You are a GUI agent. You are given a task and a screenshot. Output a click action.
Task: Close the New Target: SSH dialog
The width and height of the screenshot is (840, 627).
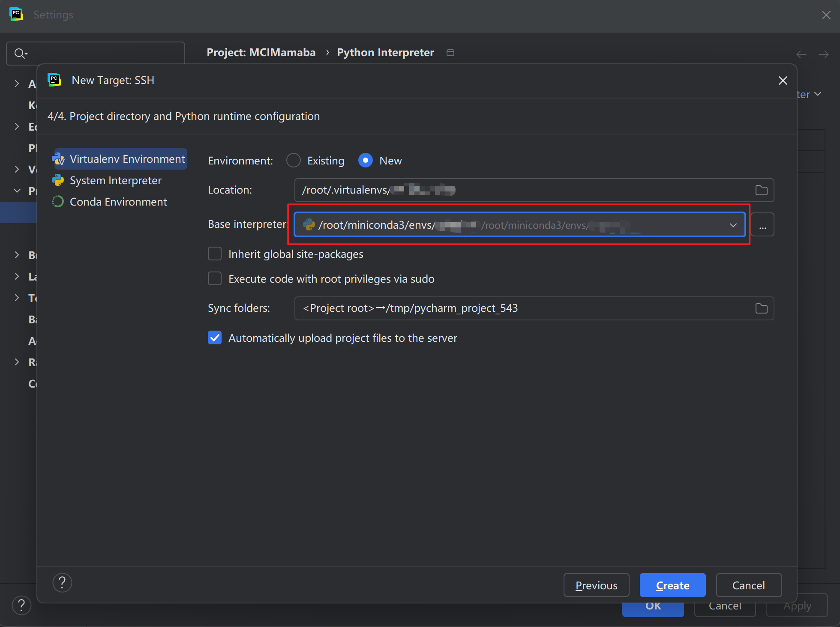coord(783,81)
